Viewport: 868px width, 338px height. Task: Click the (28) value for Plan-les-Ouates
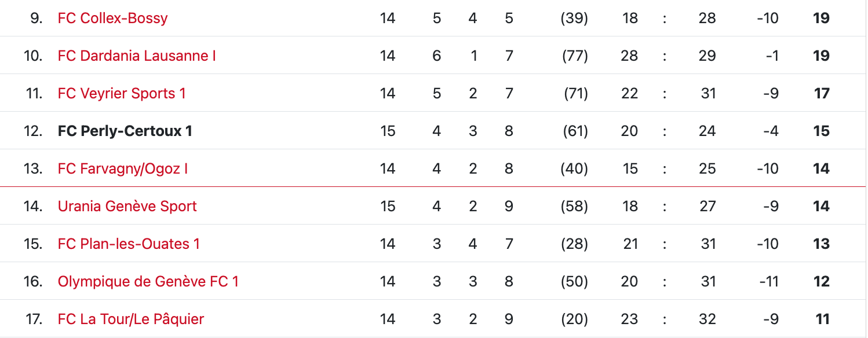(x=574, y=244)
